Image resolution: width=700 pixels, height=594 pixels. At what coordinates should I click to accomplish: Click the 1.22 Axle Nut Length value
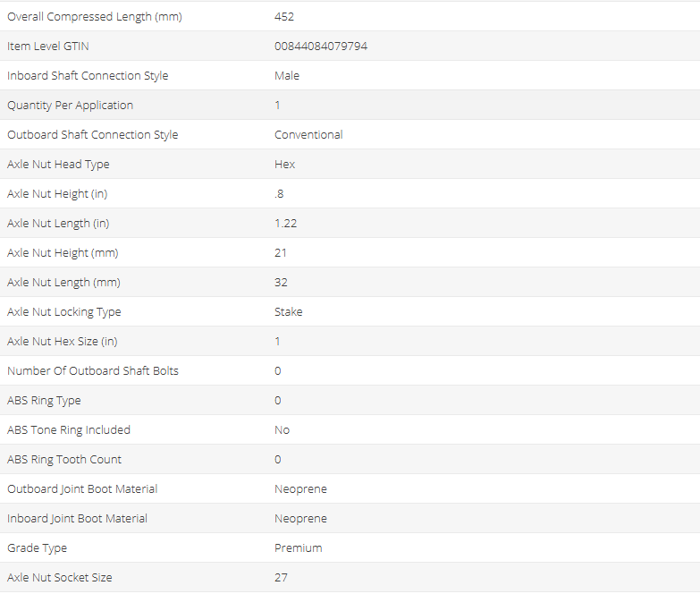point(285,224)
